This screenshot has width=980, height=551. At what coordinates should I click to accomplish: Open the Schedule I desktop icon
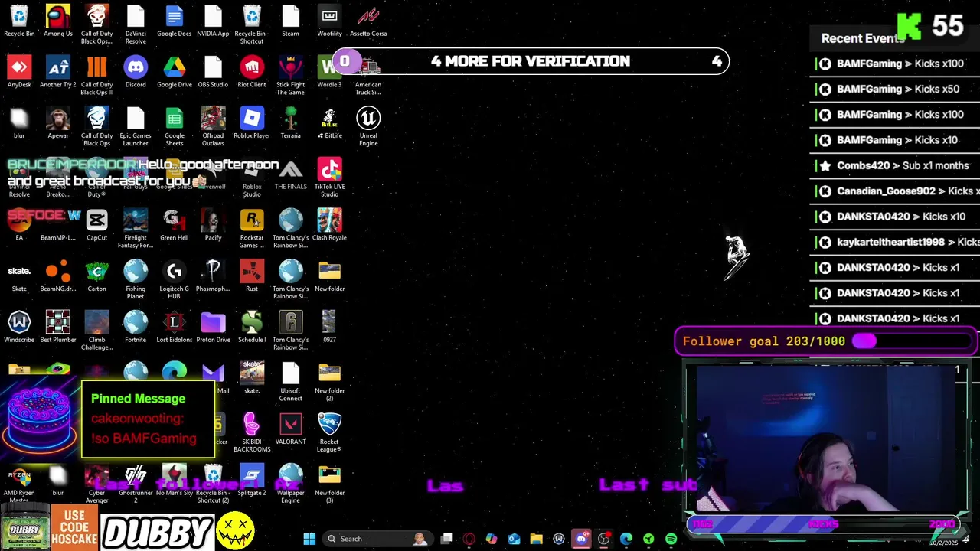coord(252,328)
